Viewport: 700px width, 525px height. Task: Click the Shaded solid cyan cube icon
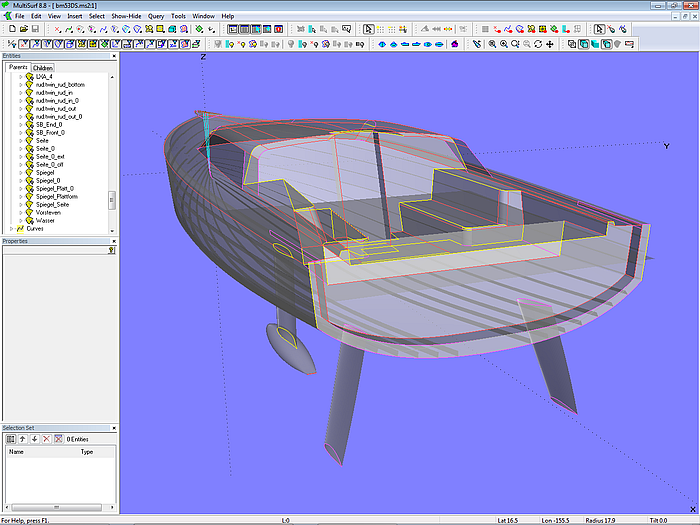coord(595,44)
